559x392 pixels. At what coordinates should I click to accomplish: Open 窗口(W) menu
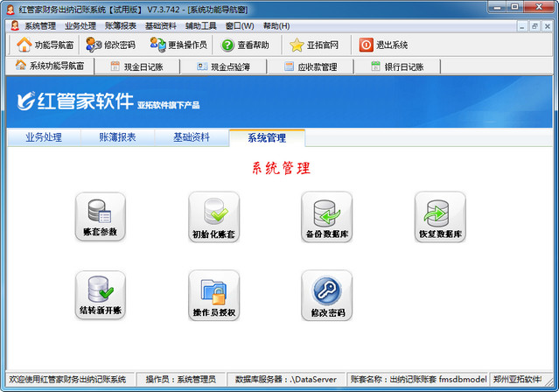[240, 26]
